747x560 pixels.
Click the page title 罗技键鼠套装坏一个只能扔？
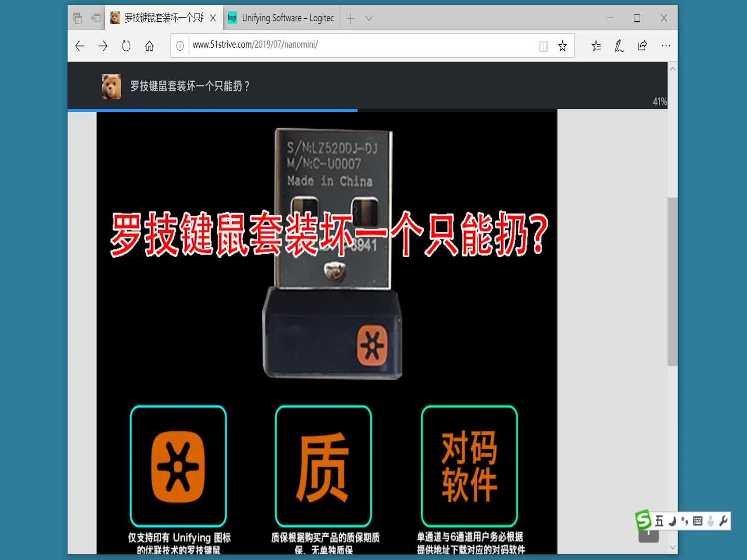(x=190, y=86)
